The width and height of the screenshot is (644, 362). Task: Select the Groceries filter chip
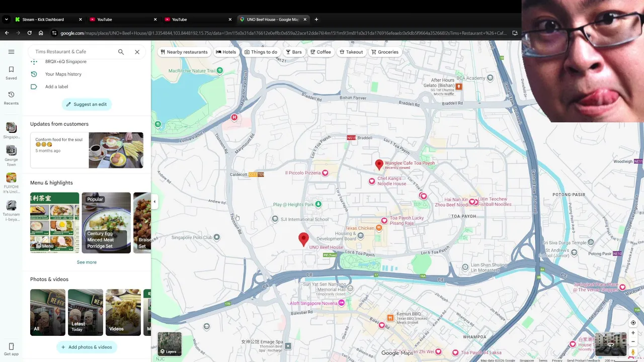coord(385,52)
